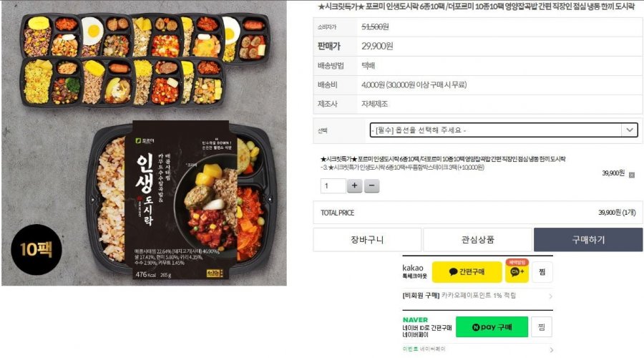This screenshot has width=644, height=358.
Task: Click the lunchbox product image
Action: point(144,143)
